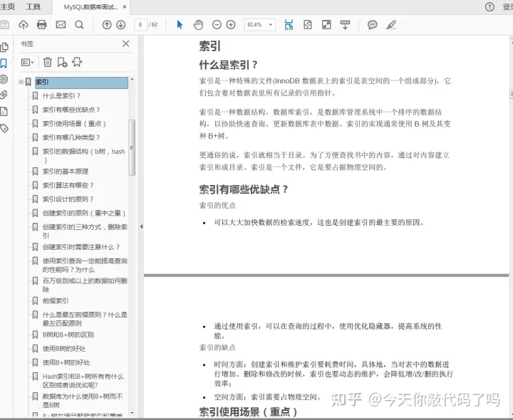513x420 pixels.
Task: Switch to the 主页 tab
Action: pyautogui.click(x=7, y=7)
